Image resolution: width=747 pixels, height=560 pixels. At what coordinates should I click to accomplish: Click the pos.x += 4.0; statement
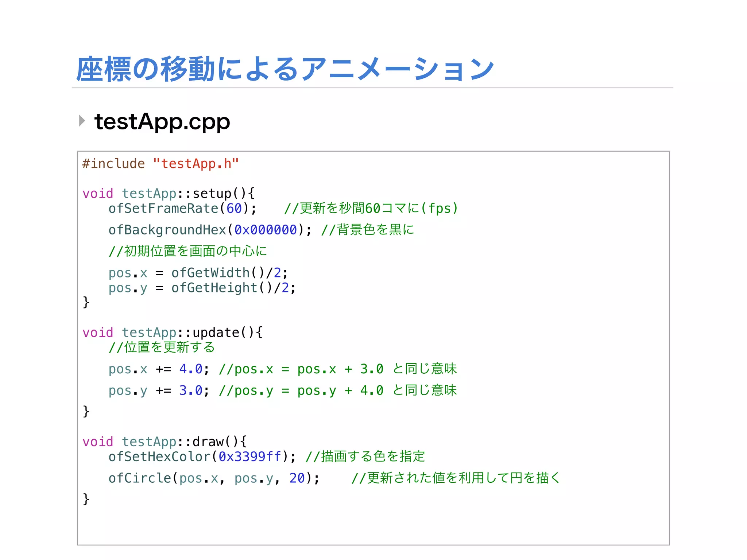click(159, 369)
